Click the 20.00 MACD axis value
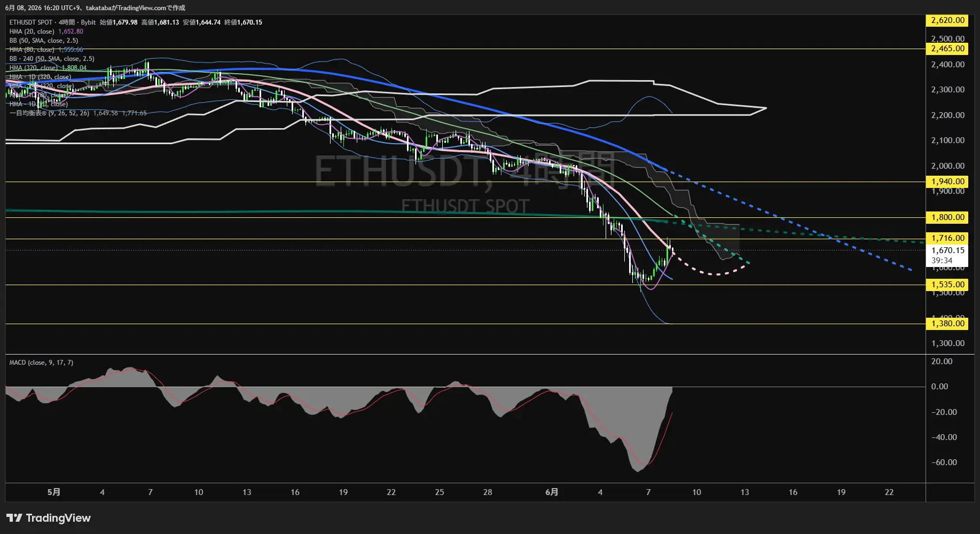Screen dimensions: 980x534 pyautogui.click(x=942, y=362)
